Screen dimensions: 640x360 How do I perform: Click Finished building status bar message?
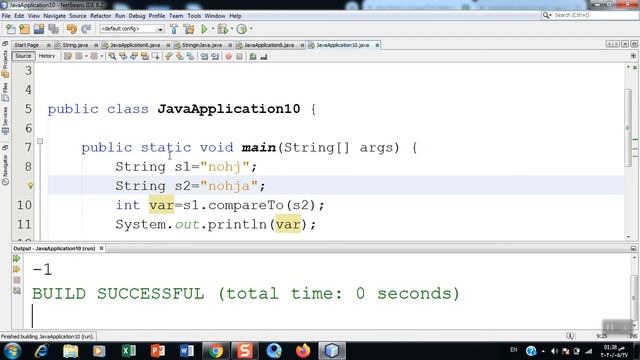(47, 337)
